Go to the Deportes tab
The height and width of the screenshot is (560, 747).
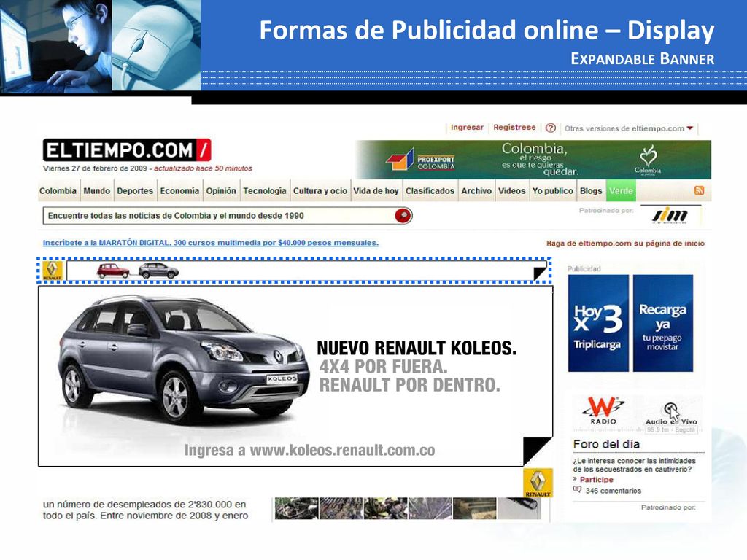135,191
